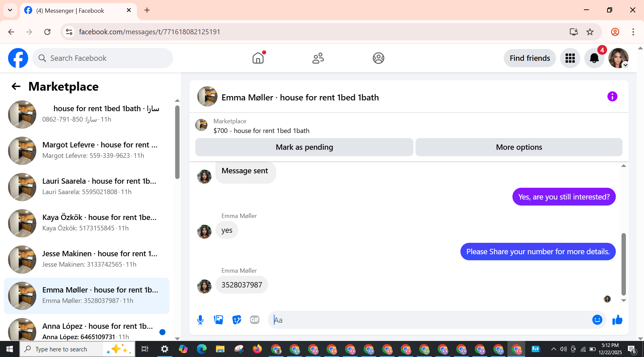Click the Aa message input field
The width and height of the screenshot is (644, 357).
pyautogui.click(x=430, y=320)
